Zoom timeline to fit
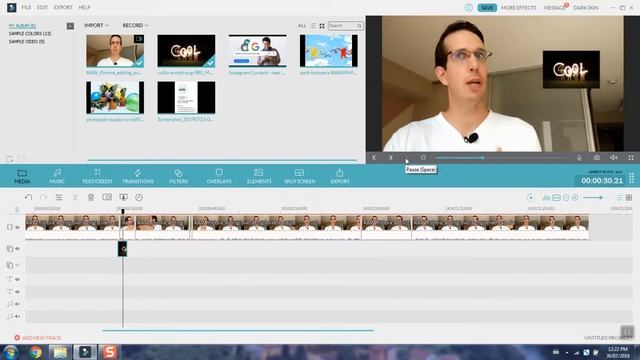Image resolution: width=640 pixels, height=360 pixels. point(556,198)
